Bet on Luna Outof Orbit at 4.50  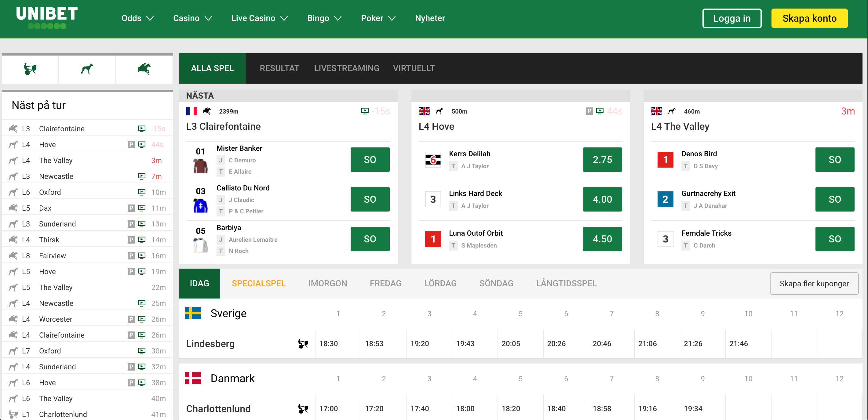pos(603,239)
